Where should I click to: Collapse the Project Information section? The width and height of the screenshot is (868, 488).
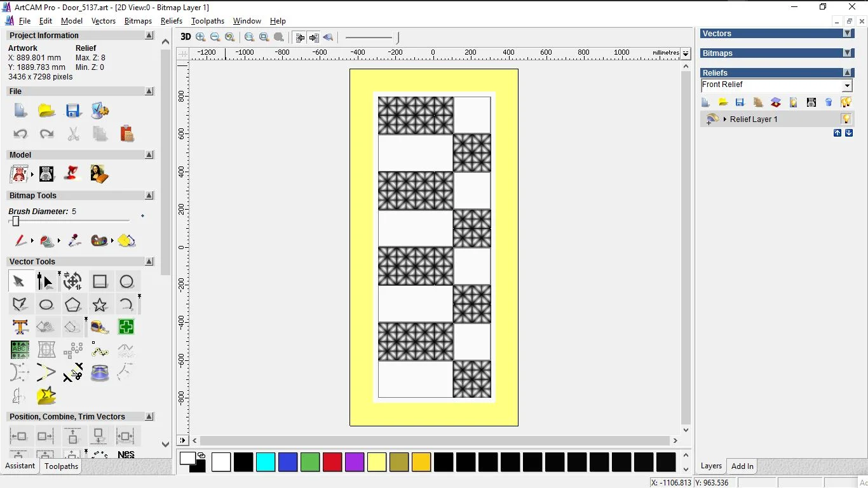point(149,36)
